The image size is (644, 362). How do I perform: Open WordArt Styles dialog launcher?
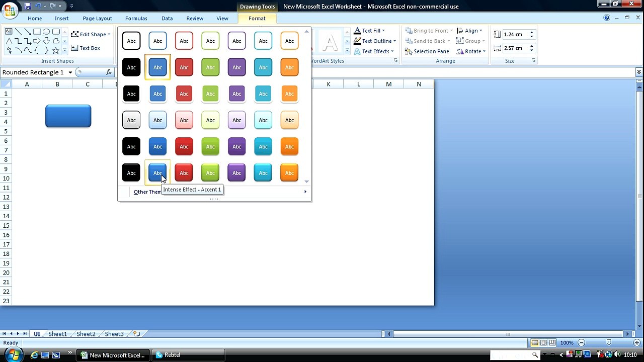(x=395, y=60)
